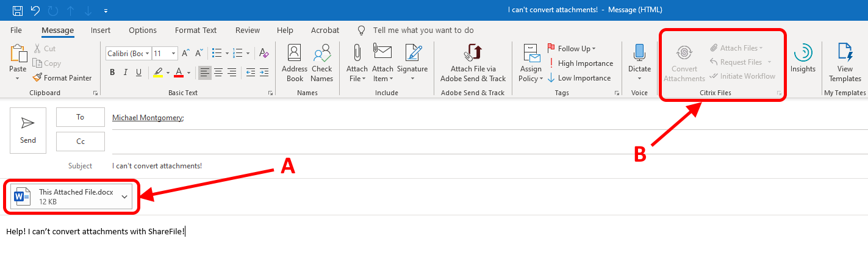Send the email message

tap(28, 131)
